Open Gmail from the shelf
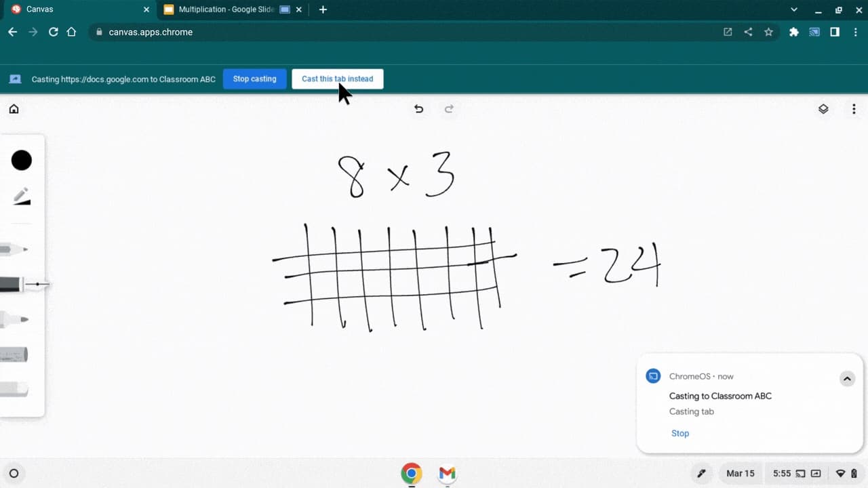The height and width of the screenshot is (488, 868). [x=447, y=473]
